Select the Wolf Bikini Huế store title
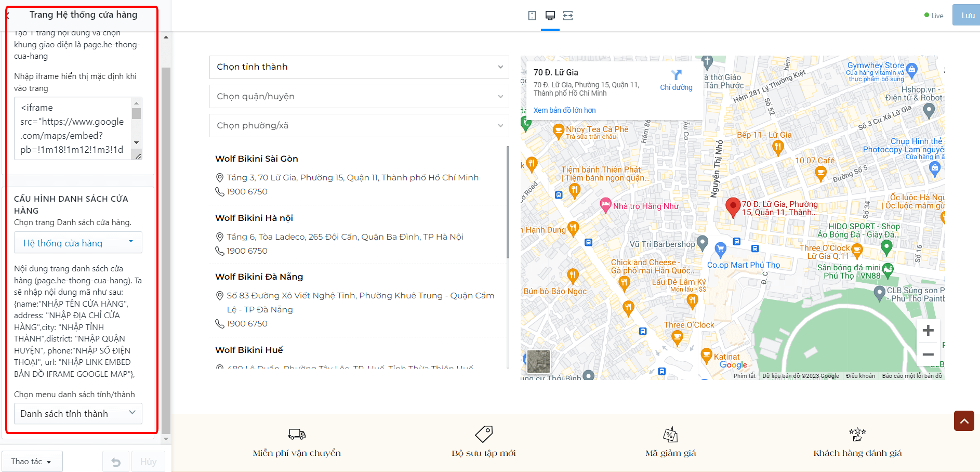The height and width of the screenshot is (472, 980). [249, 350]
